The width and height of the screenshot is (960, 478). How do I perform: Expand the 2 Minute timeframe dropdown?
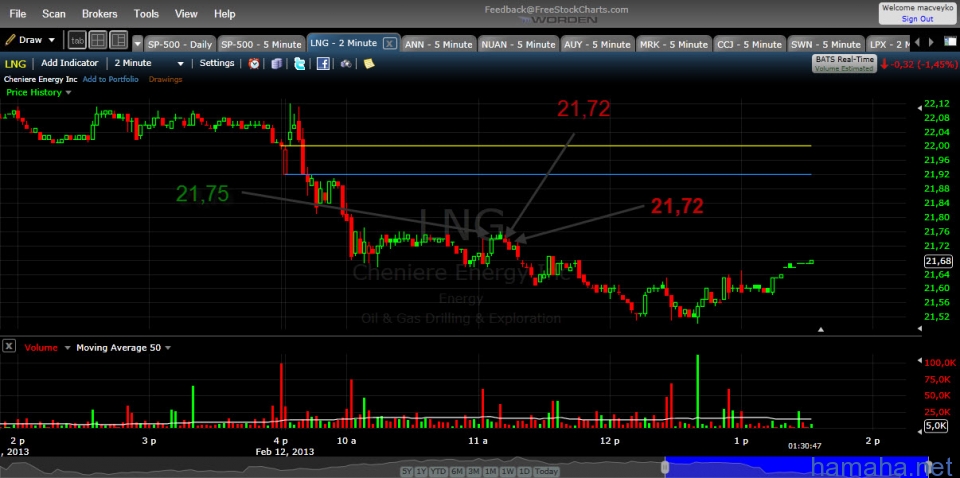[x=180, y=64]
